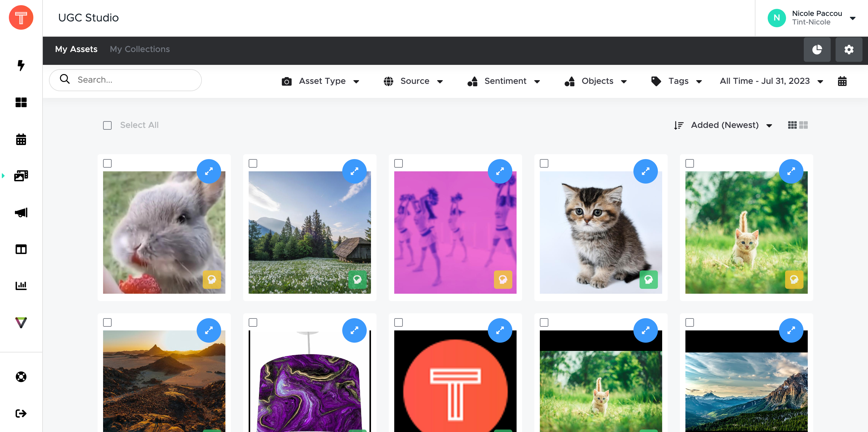The height and width of the screenshot is (432, 868).
Task: Open the lifebuoy help sidebar icon
Action: pyautogui.click(x=21, y=377)
